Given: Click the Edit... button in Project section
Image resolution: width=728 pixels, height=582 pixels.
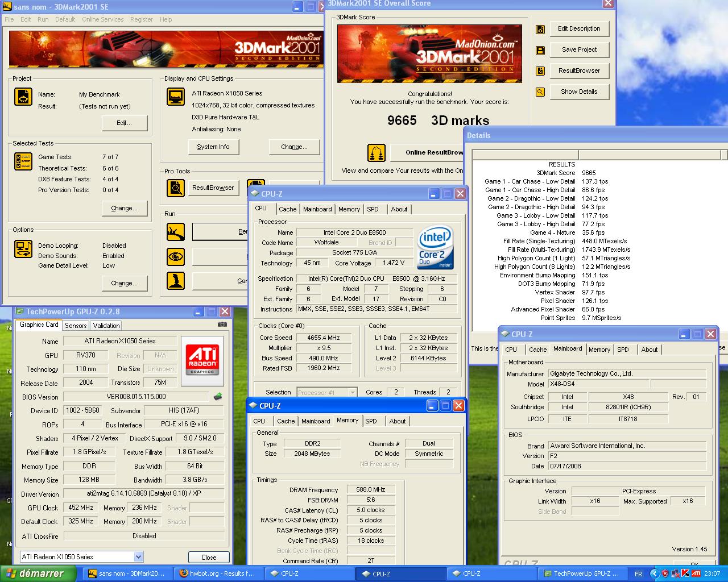Looking at the screenshot, I should (x=125, y=123).
